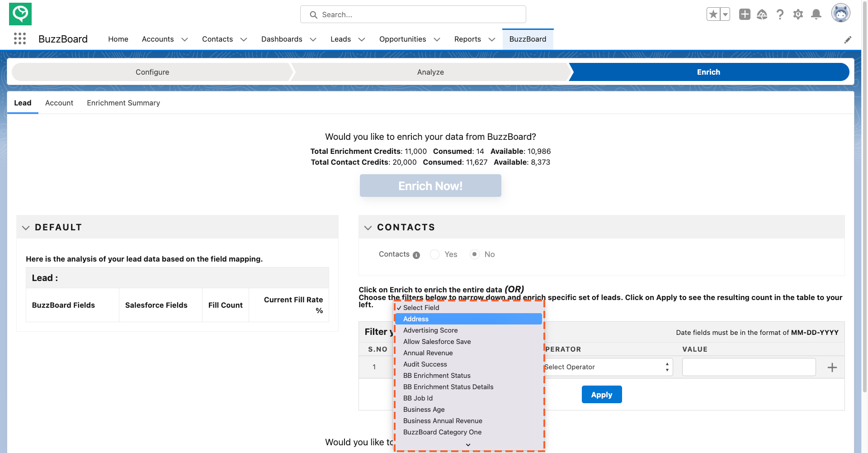The image size is (868, 453).
Task: Choose BB Enrichment Status Details option
Action: click(468, 387)
